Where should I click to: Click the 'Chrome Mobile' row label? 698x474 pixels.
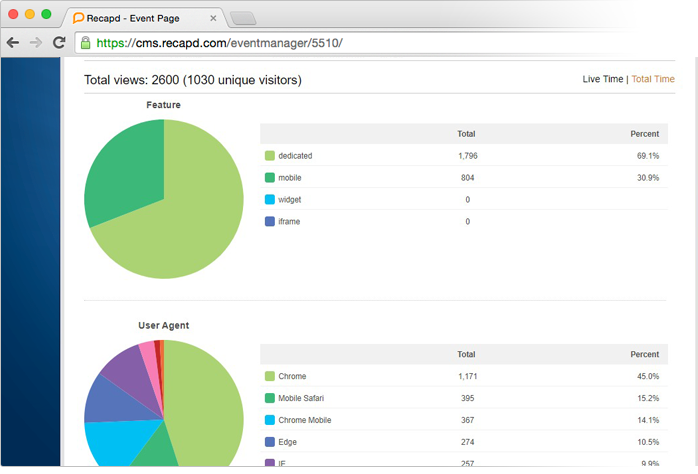(x=304, y=420)
